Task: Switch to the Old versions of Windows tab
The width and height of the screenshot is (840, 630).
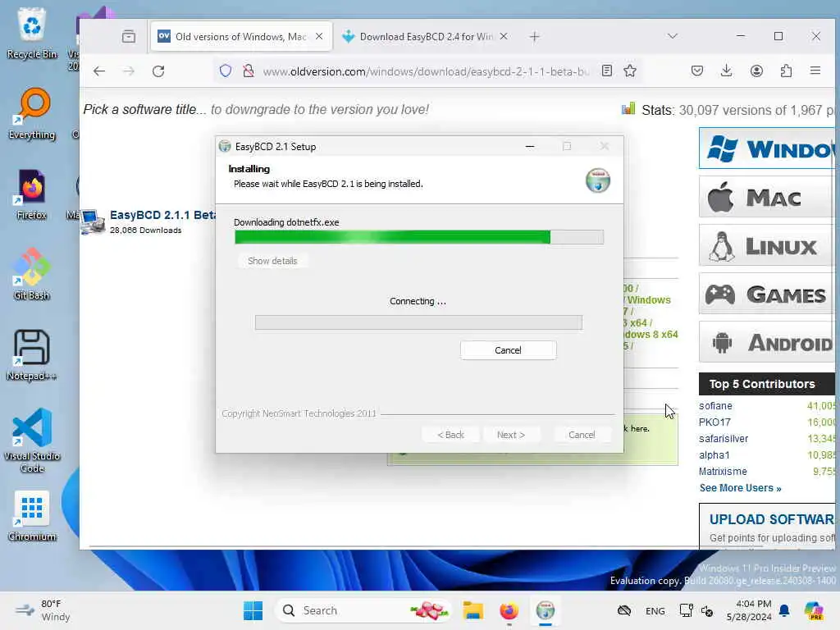Action: (x=241, y=36)
